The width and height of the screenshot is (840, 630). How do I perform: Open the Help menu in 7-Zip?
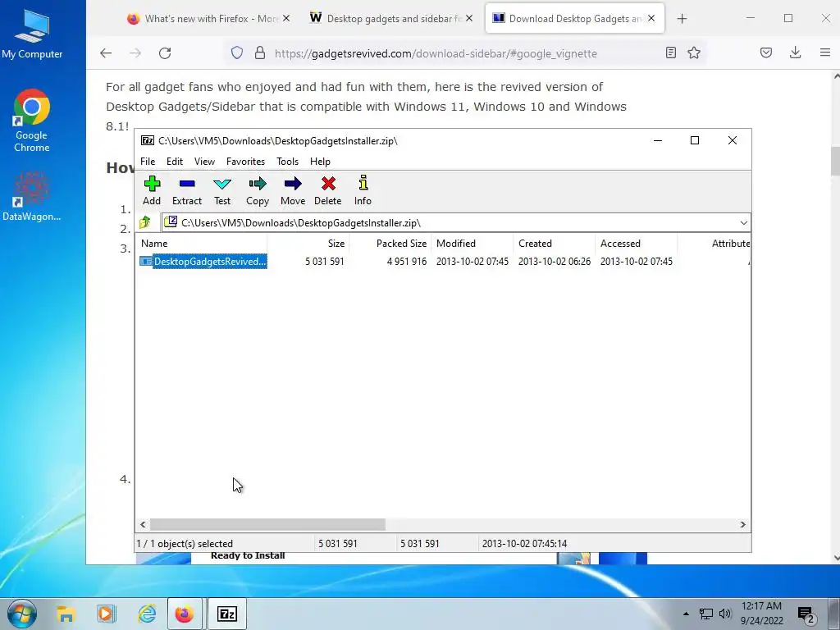(320, 162)
